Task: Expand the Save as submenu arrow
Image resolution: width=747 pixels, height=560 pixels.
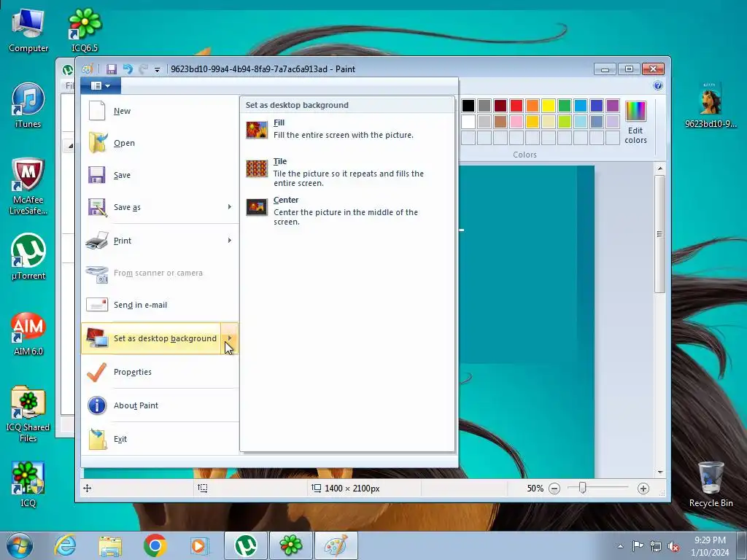Action: 230,207
